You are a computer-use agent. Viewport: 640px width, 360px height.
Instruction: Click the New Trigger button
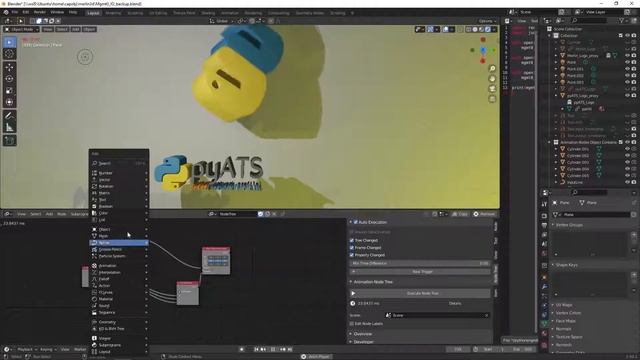[x=420, y=271]
